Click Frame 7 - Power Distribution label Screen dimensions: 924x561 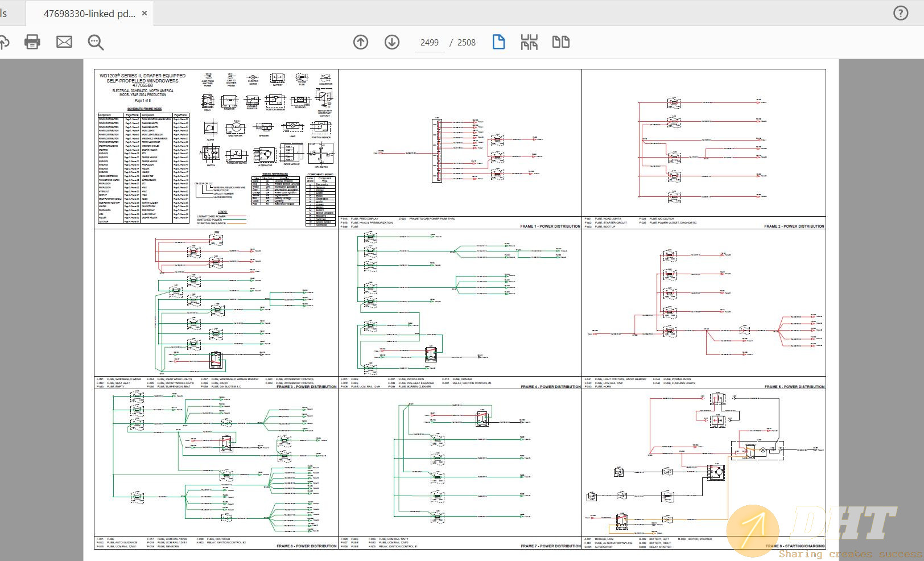coord(550,546)
